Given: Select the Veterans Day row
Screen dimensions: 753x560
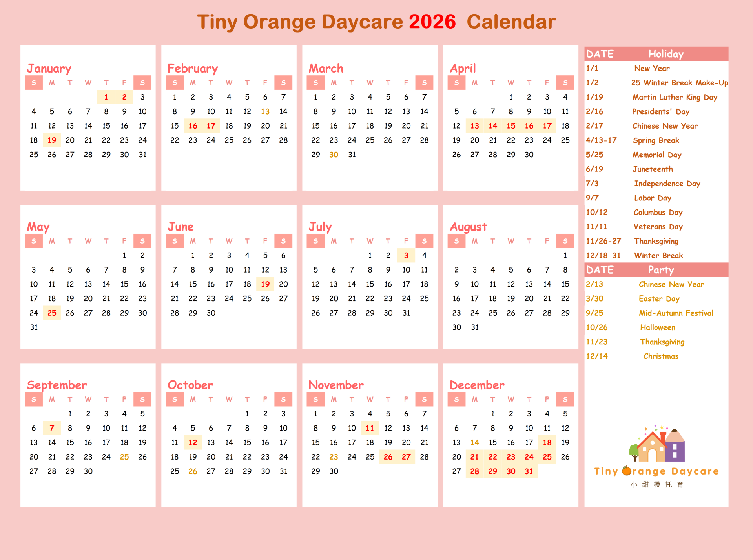Looking at the screenshot, I should tap(656, 227).
